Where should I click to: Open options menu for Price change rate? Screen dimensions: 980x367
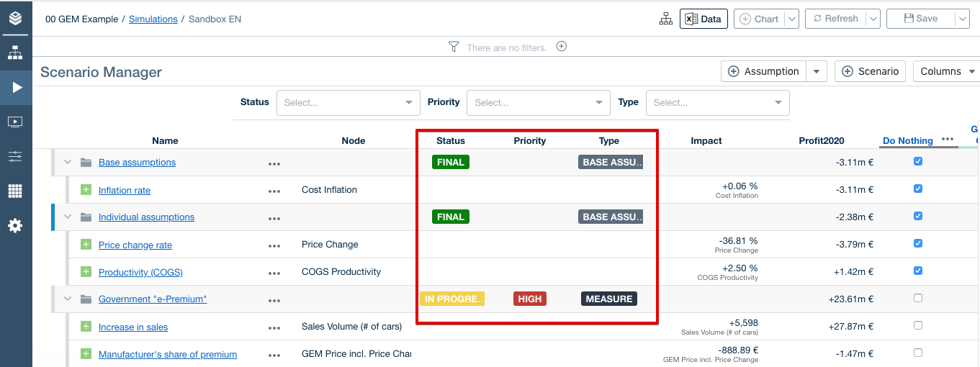coord(274,245)
